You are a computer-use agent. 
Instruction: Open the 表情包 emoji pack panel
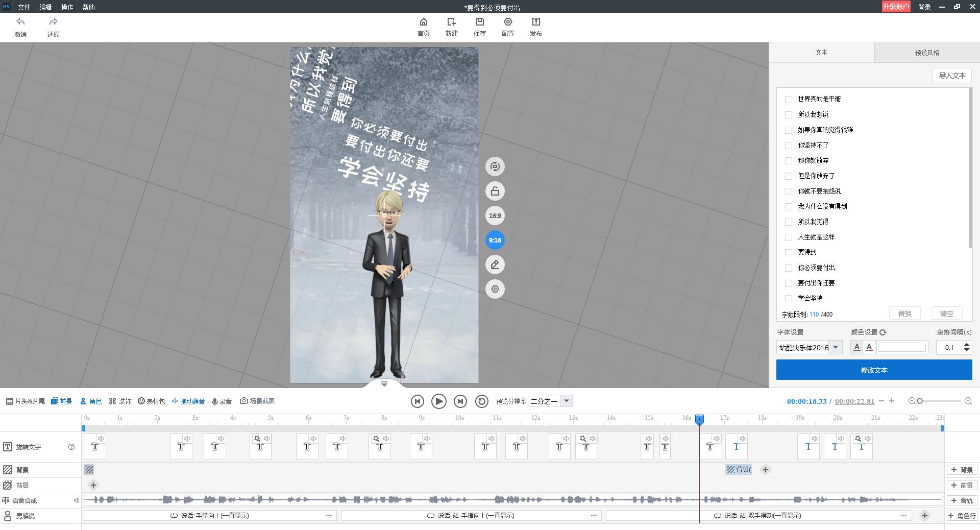151,401
